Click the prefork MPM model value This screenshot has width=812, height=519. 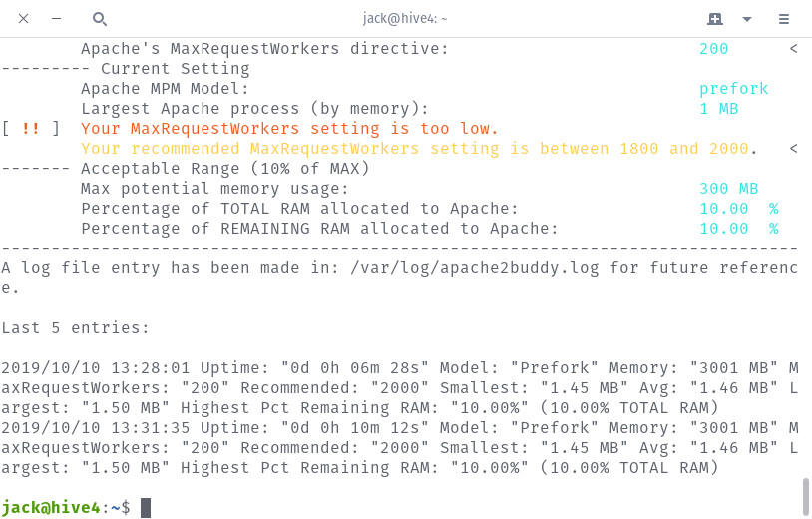pyautogui.click(x=733, y=89)
